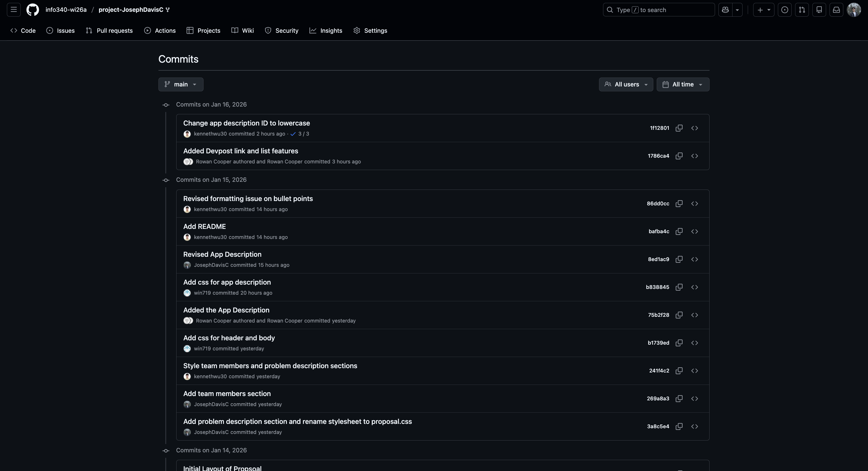
Task: Expand the 'All time' date filter
Action: pos(683,84)
